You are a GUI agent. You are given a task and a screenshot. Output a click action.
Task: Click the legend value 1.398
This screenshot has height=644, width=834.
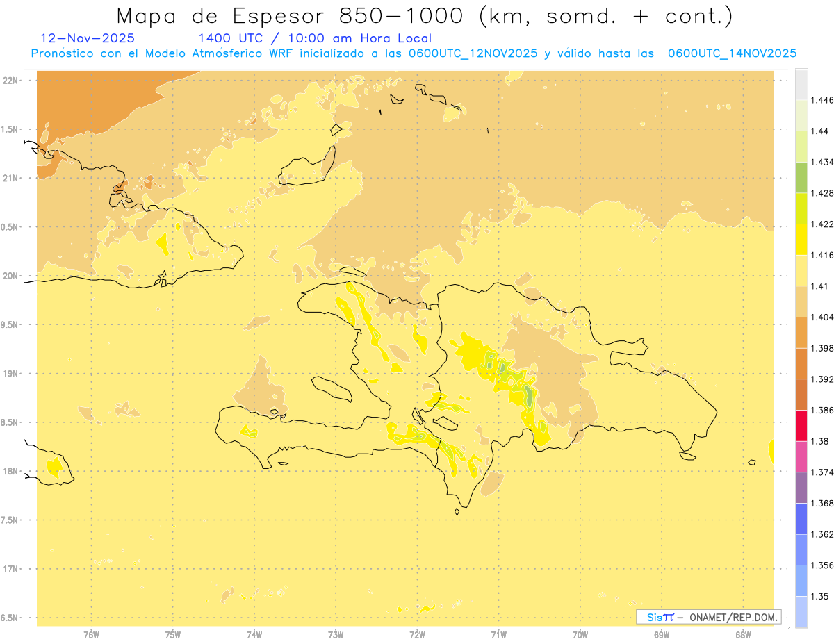point(822,348)
